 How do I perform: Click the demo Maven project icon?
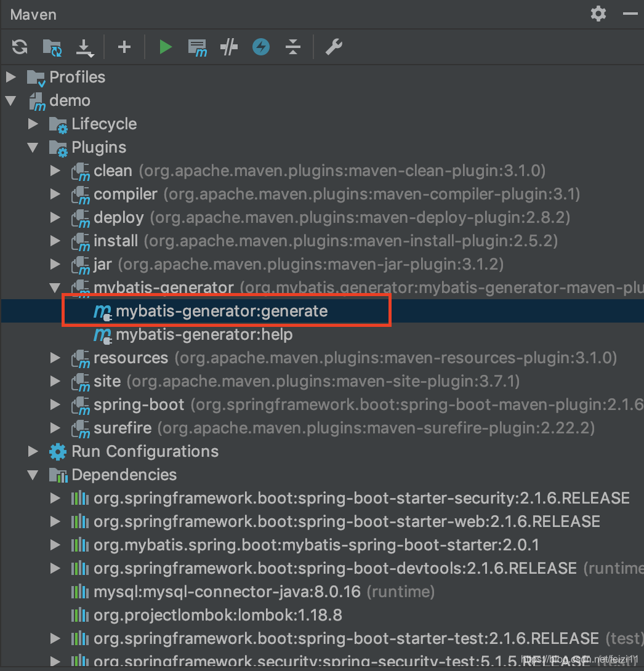(x=38, y=102)
